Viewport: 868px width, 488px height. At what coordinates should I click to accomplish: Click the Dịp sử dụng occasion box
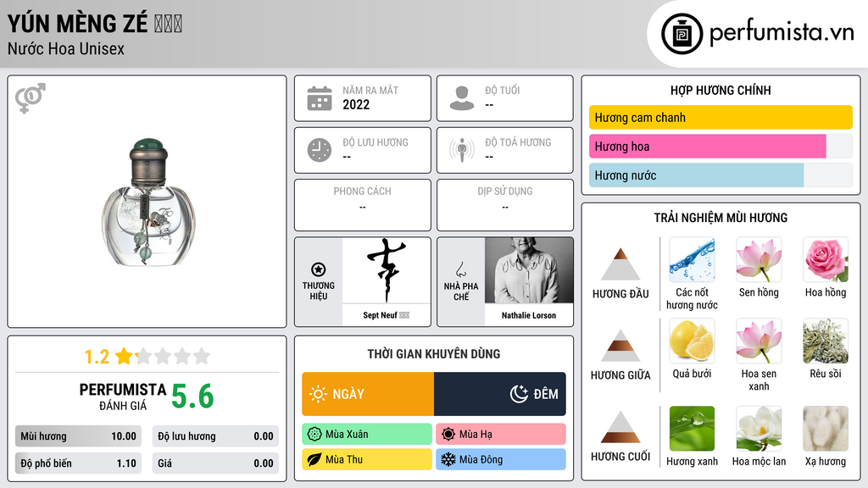pyautogui.click(x=505, y=205)
